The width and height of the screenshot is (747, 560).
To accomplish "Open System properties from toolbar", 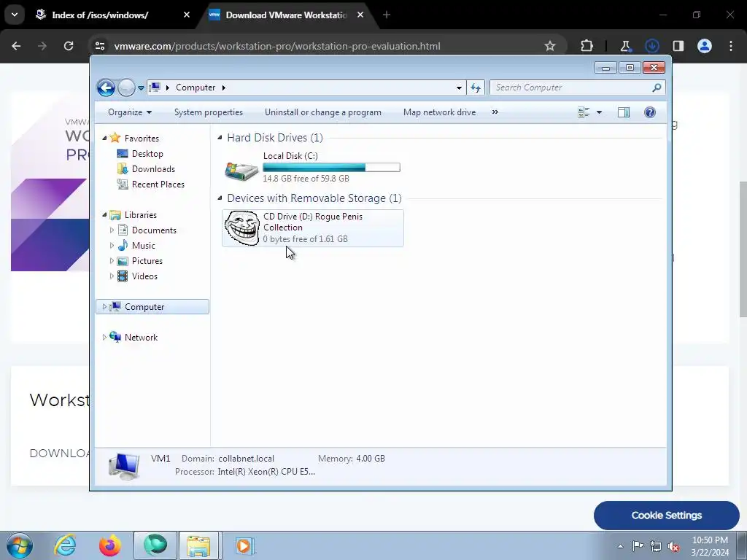I will (208, 112).
